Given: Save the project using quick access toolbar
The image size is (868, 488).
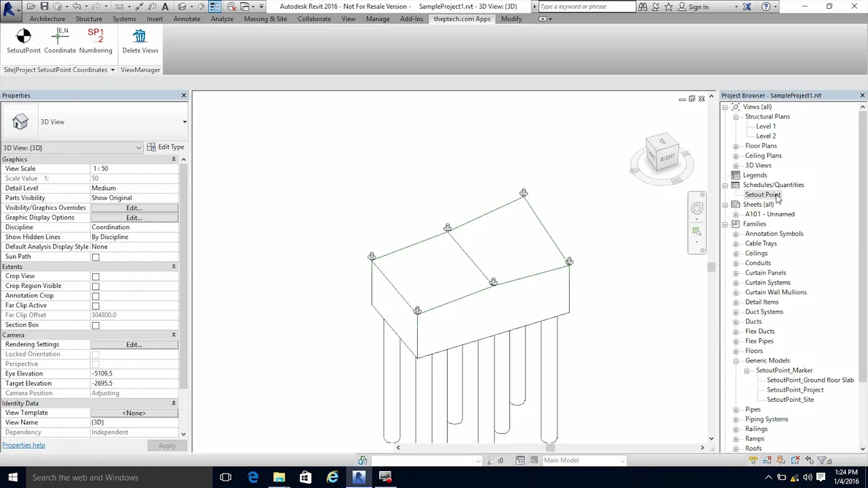Looking at the screenshot, I should pyautogui.click(x=44, y=7).
